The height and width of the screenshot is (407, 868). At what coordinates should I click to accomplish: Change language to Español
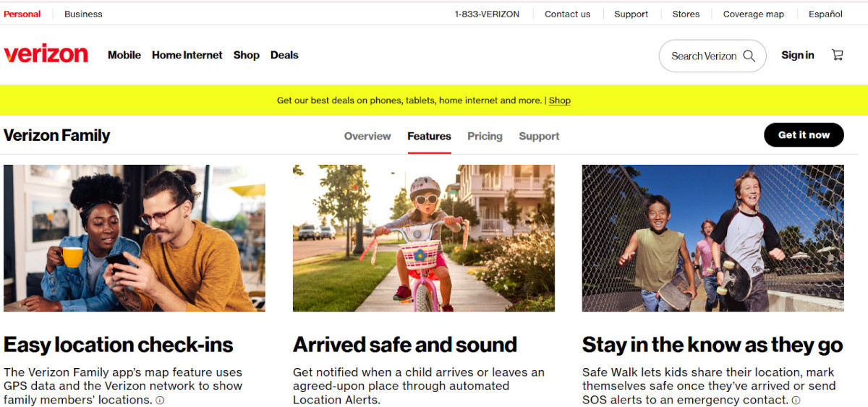(825, 14)
